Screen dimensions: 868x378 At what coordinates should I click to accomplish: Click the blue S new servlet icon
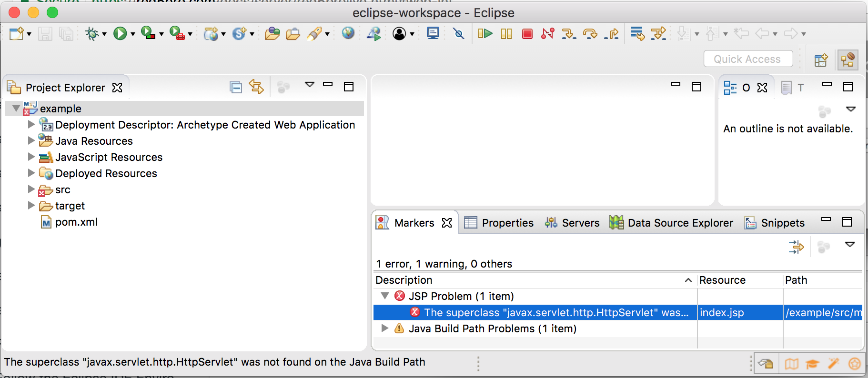pyautogui.click(x=239, y=34)
